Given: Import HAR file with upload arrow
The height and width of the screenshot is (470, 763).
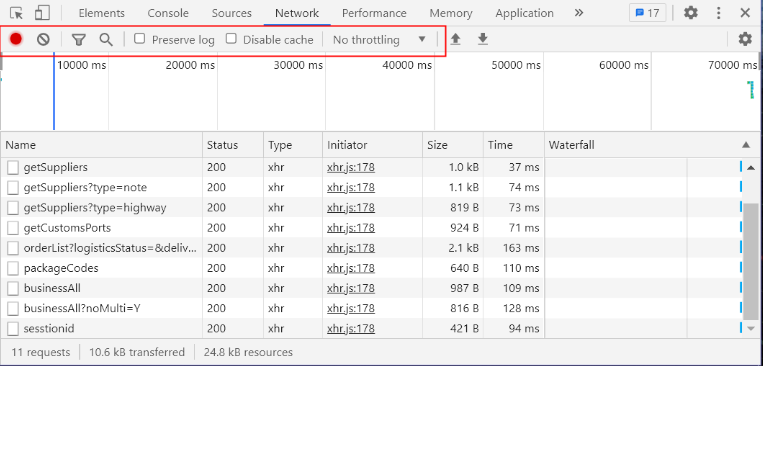Looking at the screenshot, I should click(x=455, y=39).
